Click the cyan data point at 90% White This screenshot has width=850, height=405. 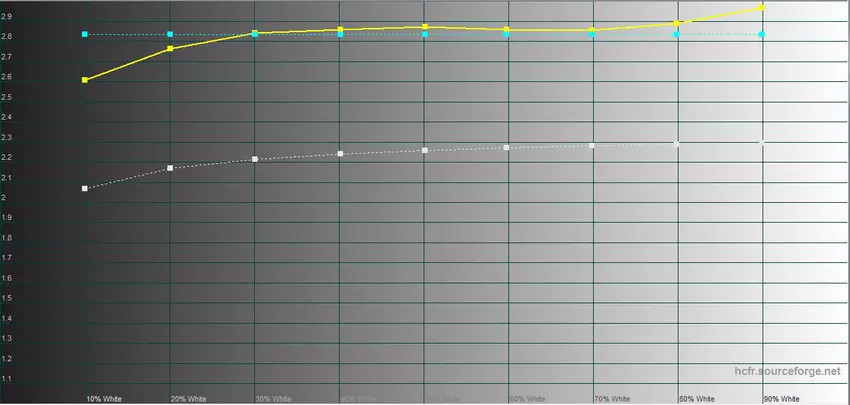(763, 35)
